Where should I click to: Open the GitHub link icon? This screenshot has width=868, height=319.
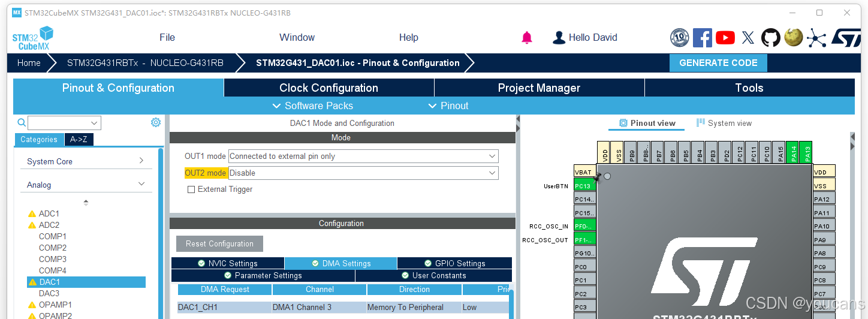click(x=771, y=38)
